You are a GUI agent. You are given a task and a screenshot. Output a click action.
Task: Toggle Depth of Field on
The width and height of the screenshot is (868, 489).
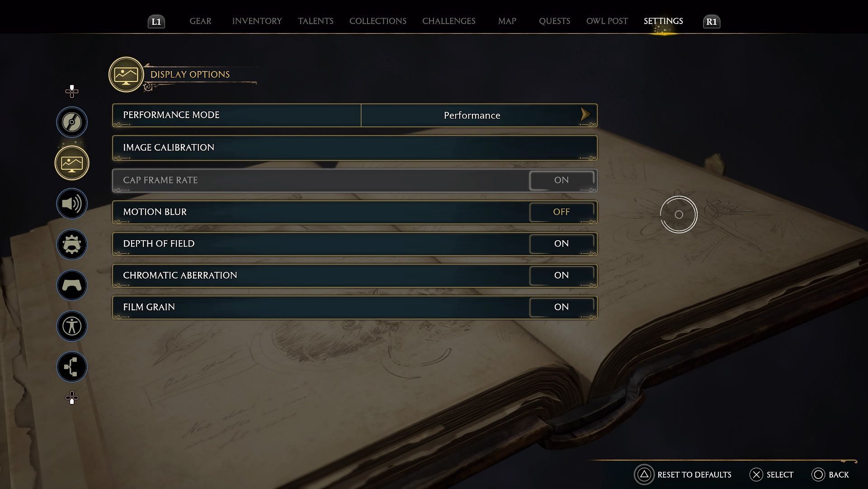click(561, 243)
